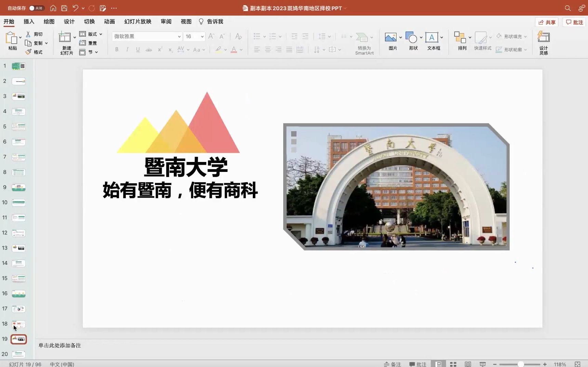Image resolution: width=588 pixels, height=367 pixels.
Task: Select slide 13 thumbnail
Action: [18, 248]
